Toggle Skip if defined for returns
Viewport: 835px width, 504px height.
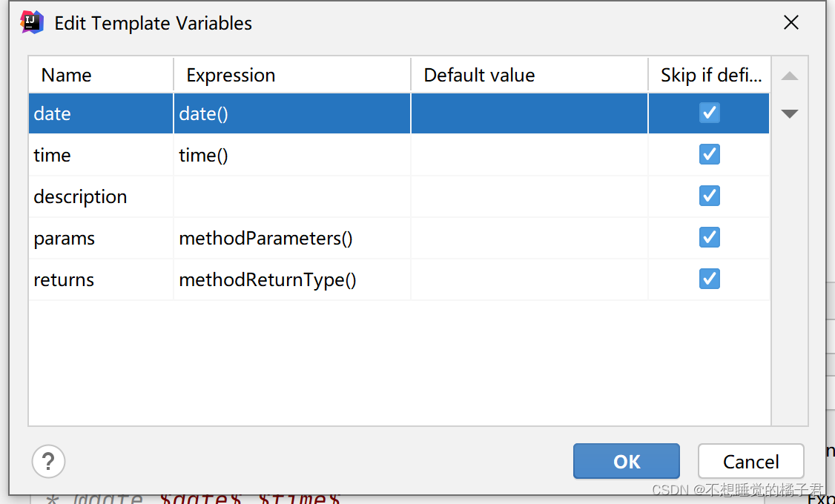click(710, 279)
